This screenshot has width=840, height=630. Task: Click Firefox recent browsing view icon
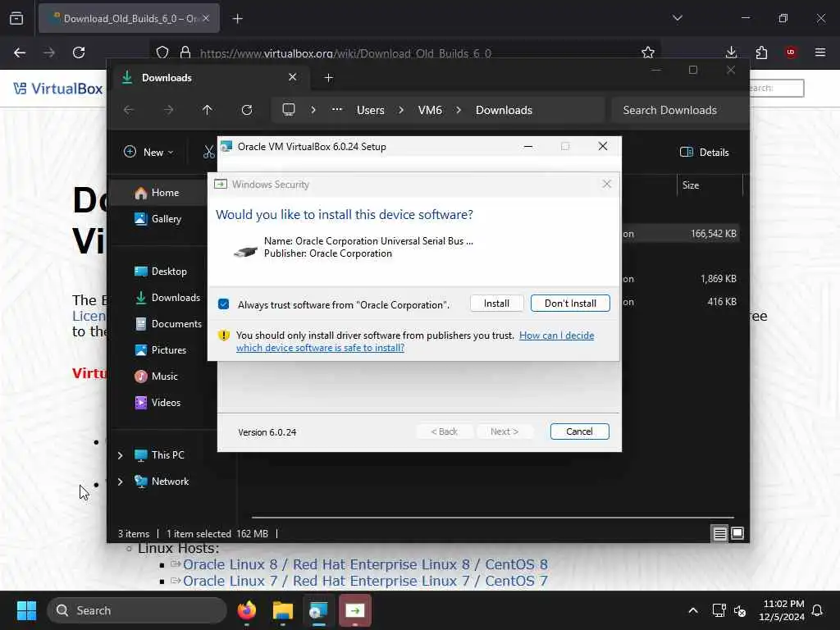tap(16, 19)
